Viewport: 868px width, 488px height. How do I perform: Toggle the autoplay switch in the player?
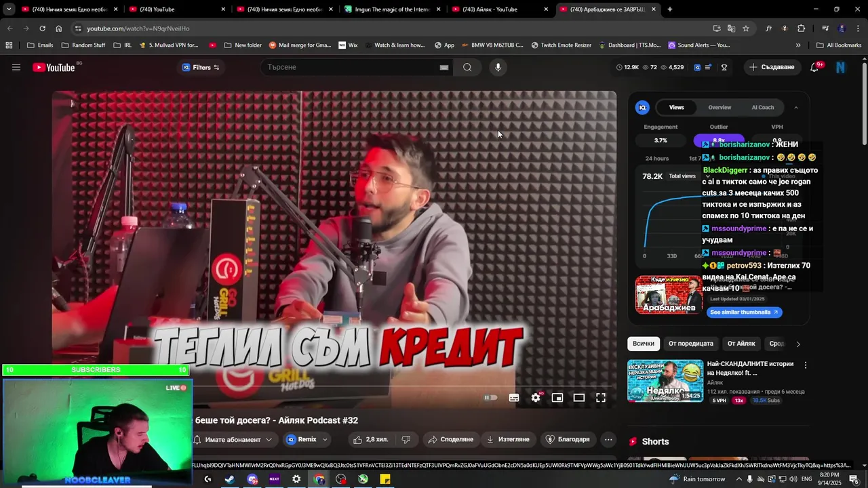pos(491,398)
